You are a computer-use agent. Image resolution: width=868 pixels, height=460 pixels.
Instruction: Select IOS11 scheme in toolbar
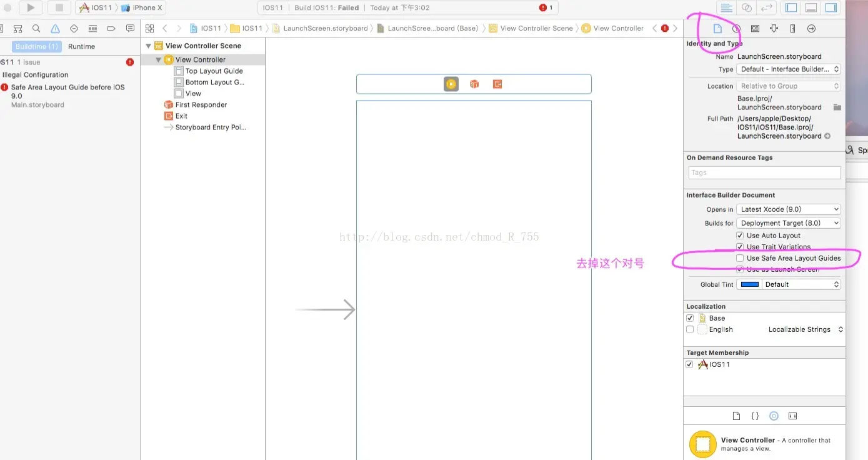pos(96,7)
